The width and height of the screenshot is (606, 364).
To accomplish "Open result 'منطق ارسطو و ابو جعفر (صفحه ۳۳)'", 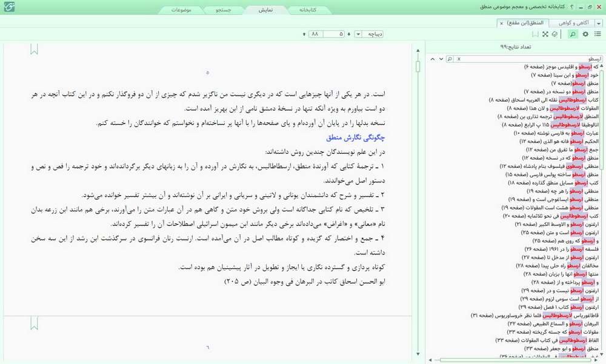I will tap(561, 348).
